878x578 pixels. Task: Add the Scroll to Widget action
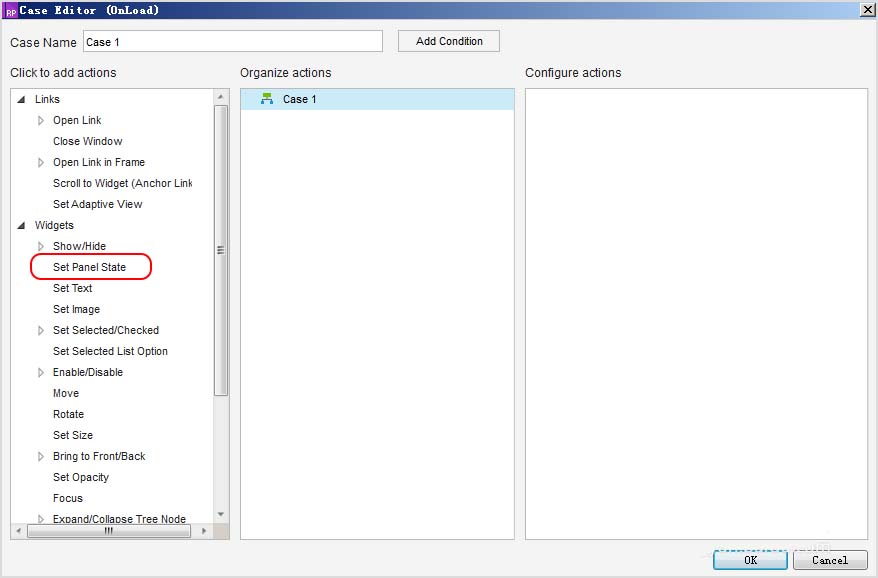122,183
